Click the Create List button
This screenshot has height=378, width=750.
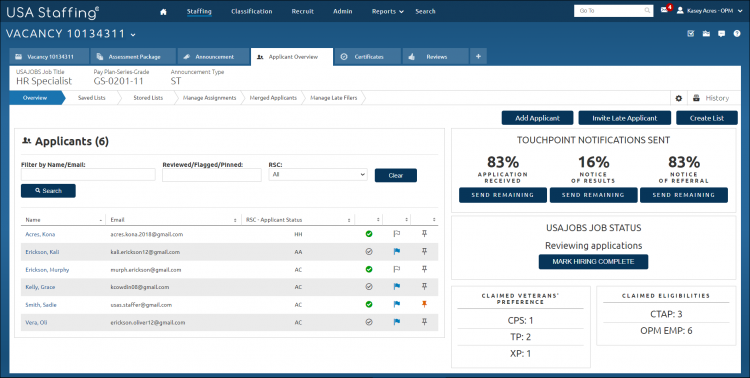706,118
